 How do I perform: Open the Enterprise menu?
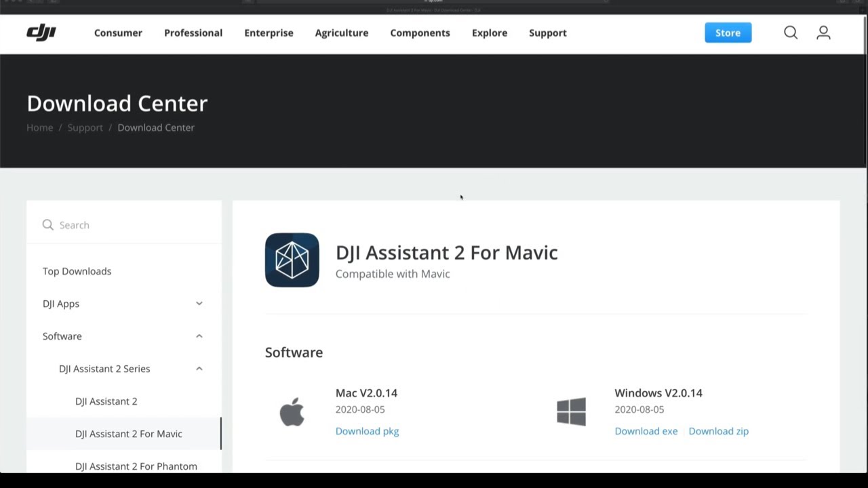pos(269,33)
